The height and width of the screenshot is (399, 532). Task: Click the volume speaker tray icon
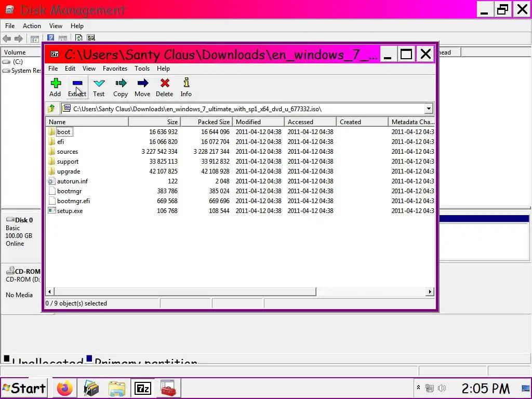(442, 388)
